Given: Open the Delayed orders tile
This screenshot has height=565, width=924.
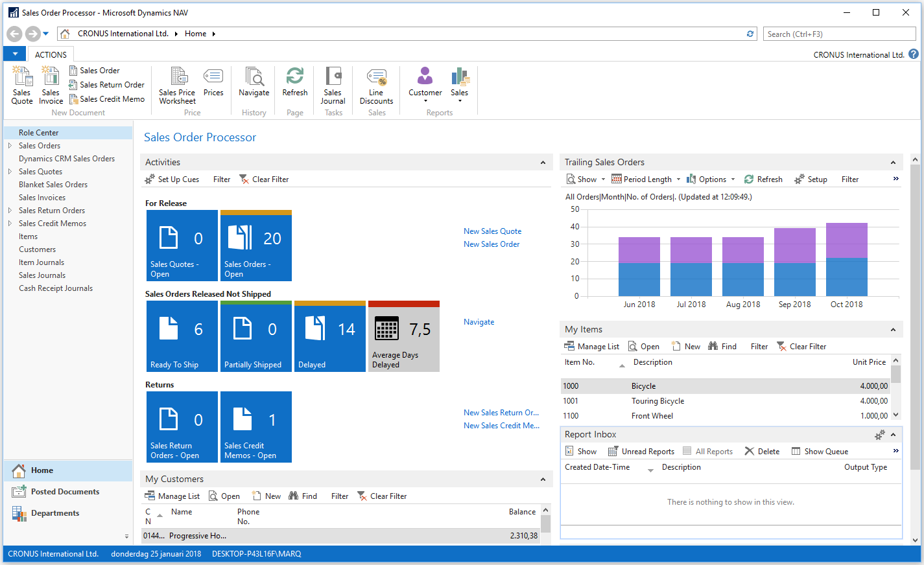Looking at the screenshot, I should 330,336.
